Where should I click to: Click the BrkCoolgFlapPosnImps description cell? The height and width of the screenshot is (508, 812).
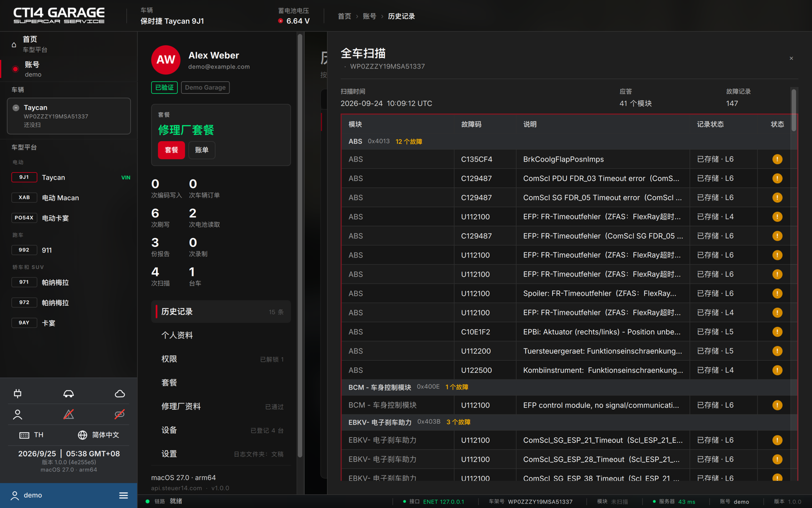603,160
